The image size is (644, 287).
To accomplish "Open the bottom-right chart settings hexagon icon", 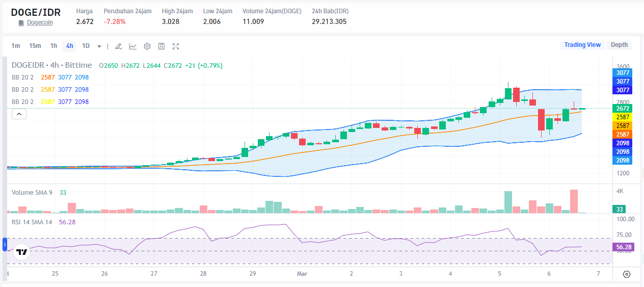I will pyautogui.click(x=627, y=274).
